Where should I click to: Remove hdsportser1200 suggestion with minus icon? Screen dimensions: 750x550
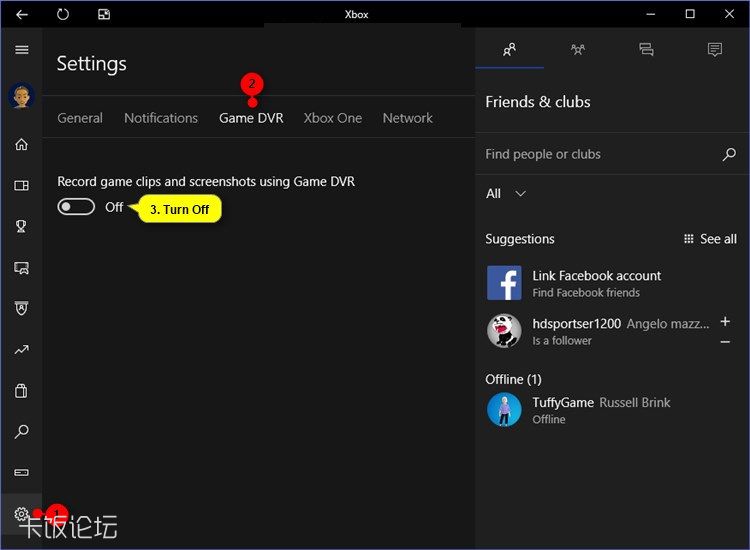click(x=725, y=342)
